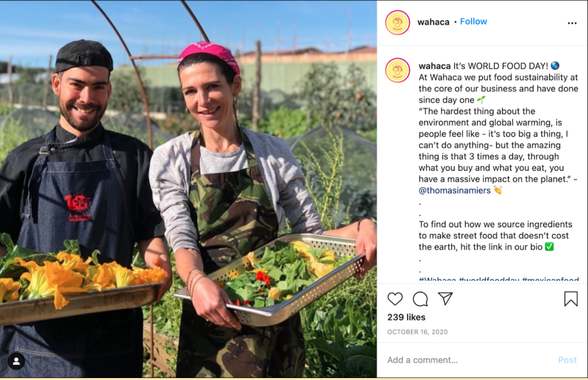Open comments via speech bubble icon
588x380 pixels.
420,299
